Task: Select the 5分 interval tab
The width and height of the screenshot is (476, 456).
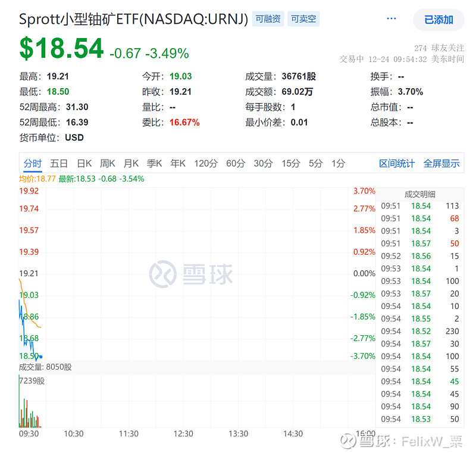Action: [x=315, y=164]
